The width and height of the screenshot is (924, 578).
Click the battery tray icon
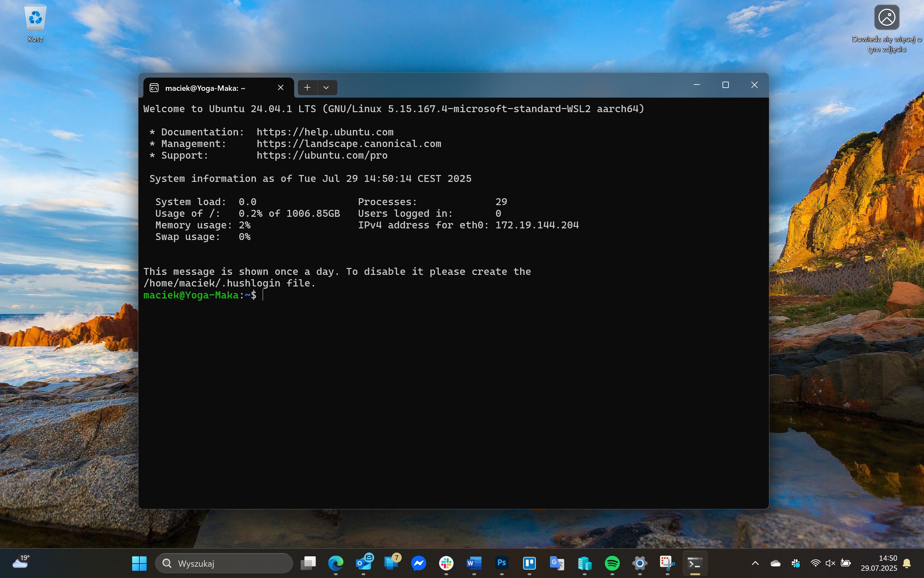pyautogui.click(x=846, y=563)
